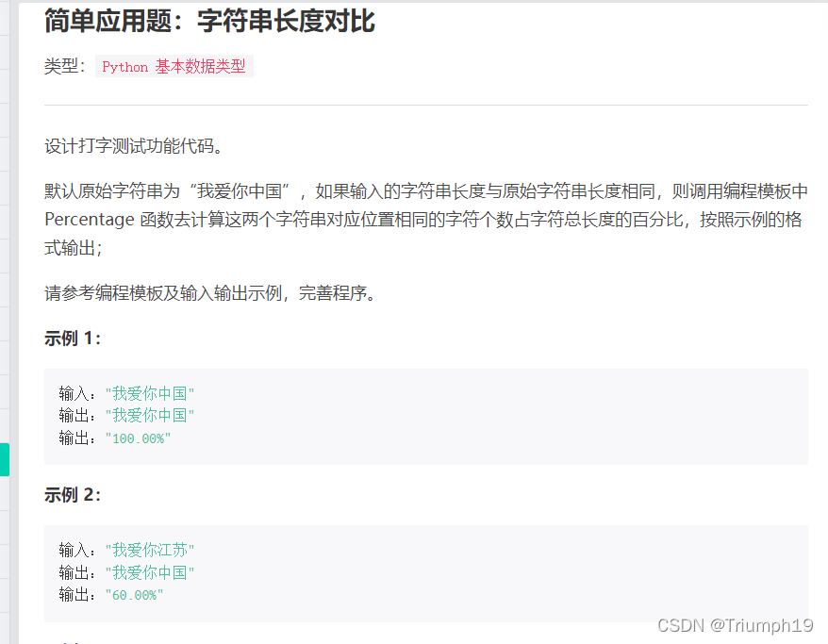Viewport: 828px width, 644px height.
Task: Click the green marker in left sidebar
Action: [5, 460]
